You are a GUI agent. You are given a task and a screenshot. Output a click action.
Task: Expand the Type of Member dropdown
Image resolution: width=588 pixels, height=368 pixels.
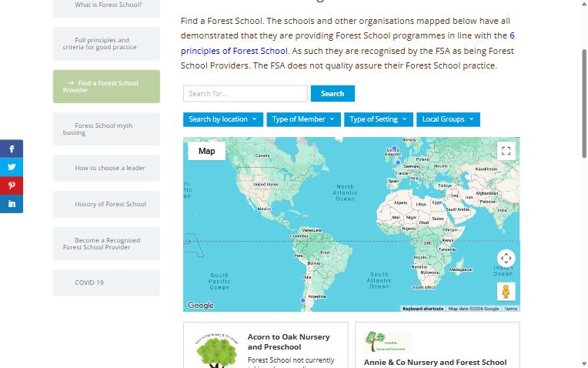pyautogui.click(x=303, y=119)
